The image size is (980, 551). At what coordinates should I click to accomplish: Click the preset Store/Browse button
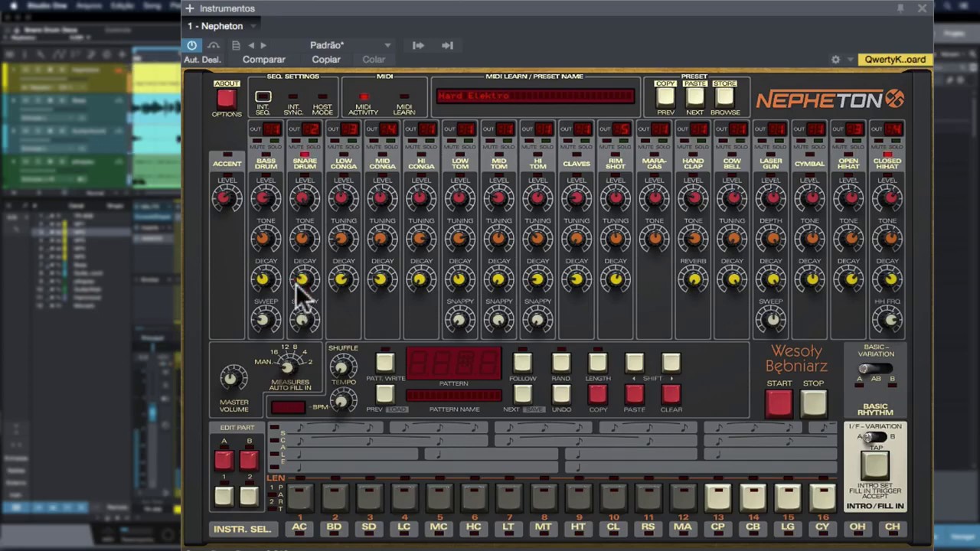724,96
